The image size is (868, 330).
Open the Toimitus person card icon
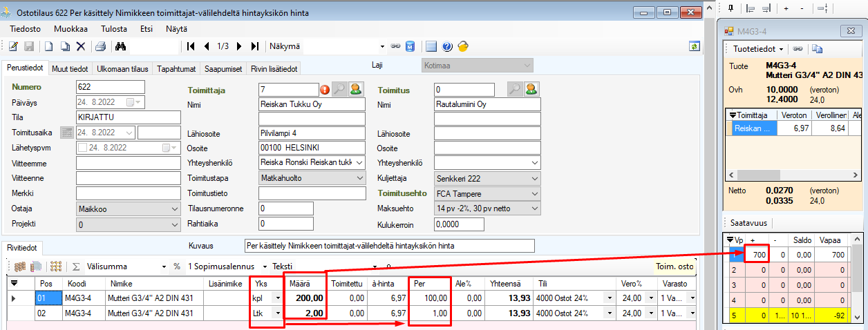click(x=531, y=89)
